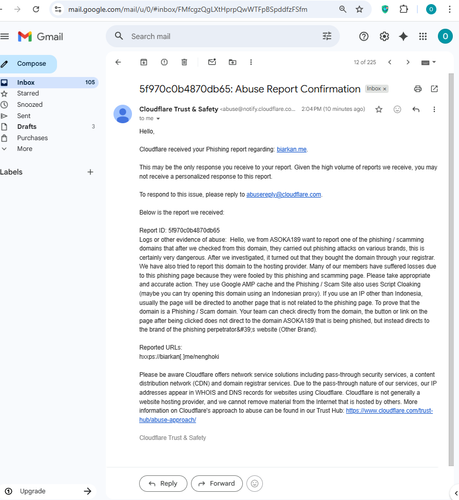The image size is (459, 500).
Task: Reload the browser page
Action: pos(36,9)
